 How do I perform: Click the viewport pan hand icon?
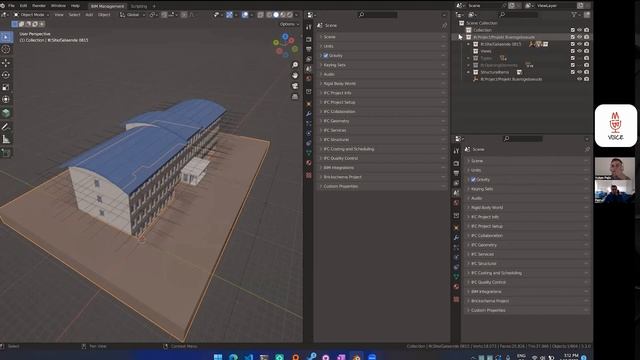click(x=295, y=76)
